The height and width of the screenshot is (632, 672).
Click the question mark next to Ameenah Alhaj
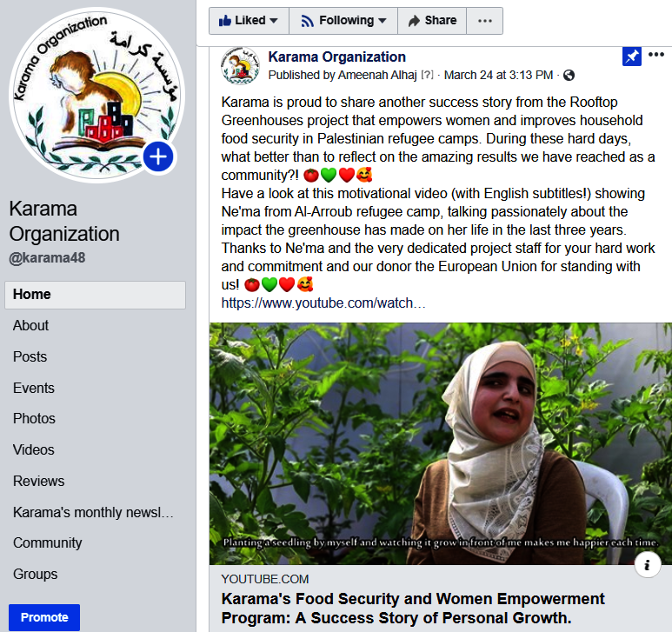point(427,75)
